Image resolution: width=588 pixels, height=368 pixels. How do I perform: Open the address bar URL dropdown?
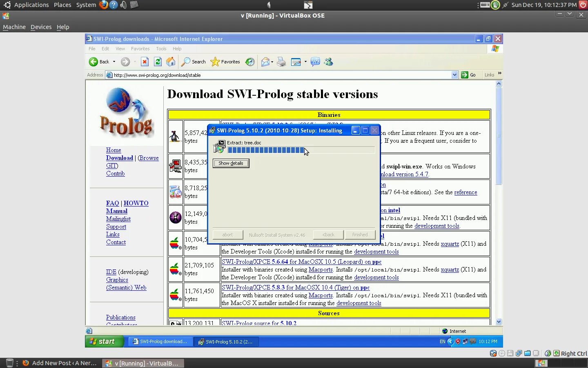[x=455, y=75]
